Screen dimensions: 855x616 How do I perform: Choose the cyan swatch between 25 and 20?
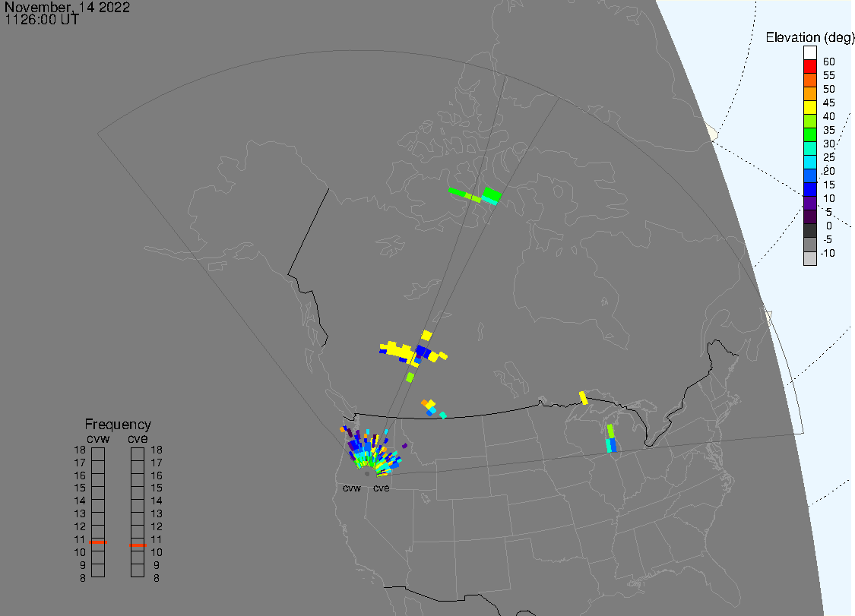point(809,162)
